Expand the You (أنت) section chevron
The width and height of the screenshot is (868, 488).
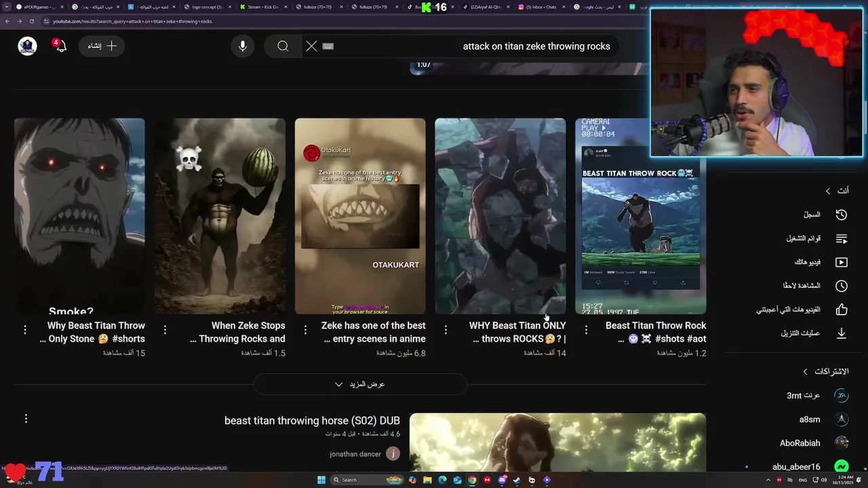(x=828, y=191)
